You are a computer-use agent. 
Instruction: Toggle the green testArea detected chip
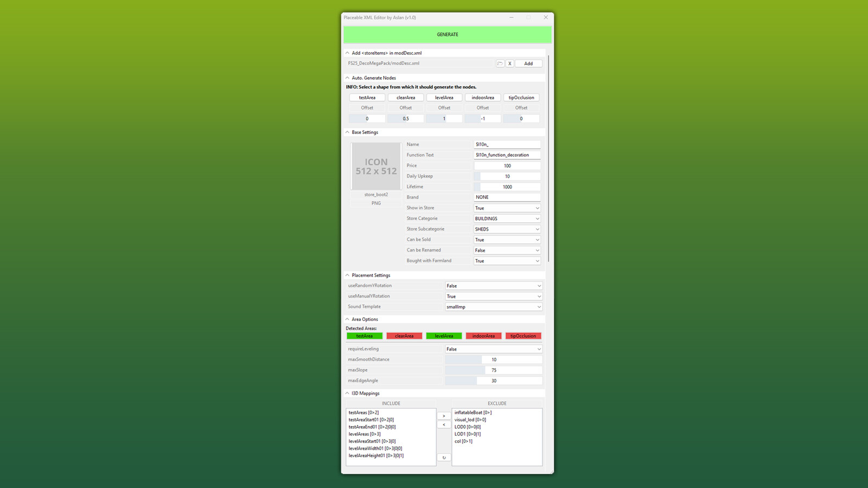pos(365,336)
